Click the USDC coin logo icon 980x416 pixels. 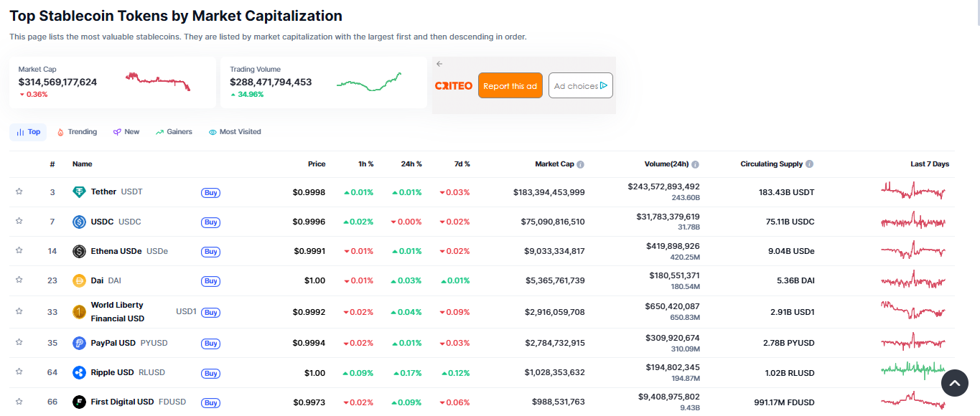(79, 222)
